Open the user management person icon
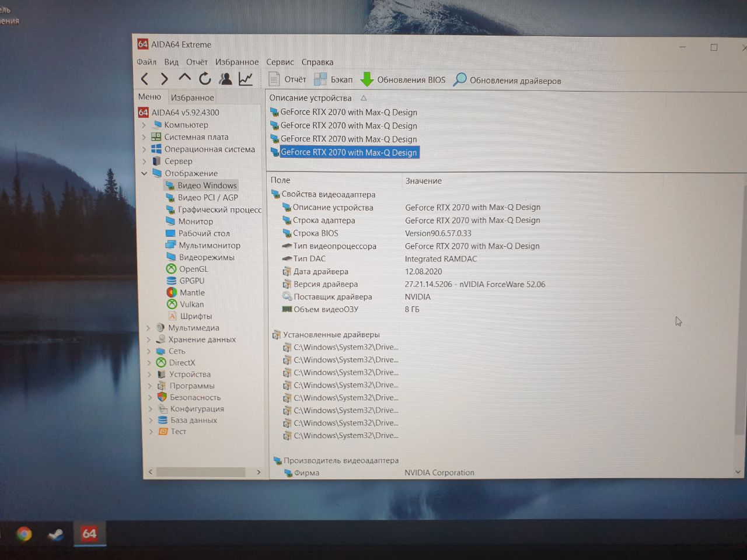Screen dimensions: 747x560 tap(225, 78)
